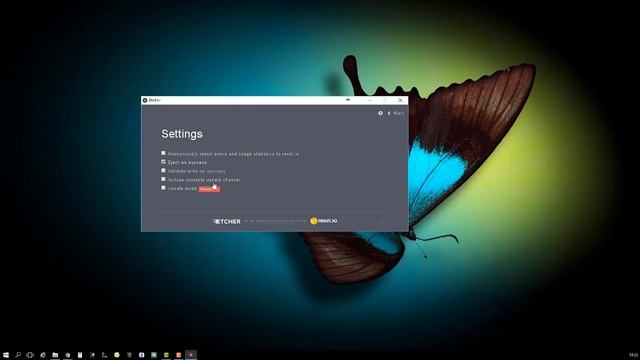Uncheck the Eject on success option
This screenshot has width=640, height=360.
click(163, 162)
